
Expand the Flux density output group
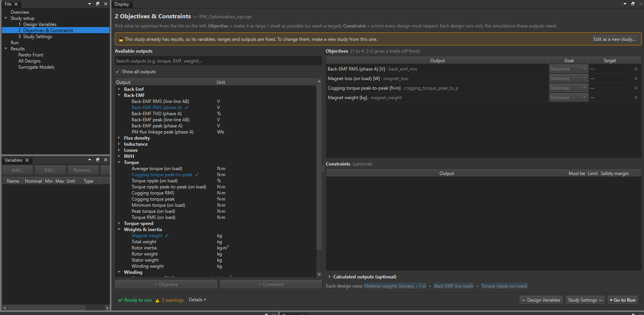point(119,138)
